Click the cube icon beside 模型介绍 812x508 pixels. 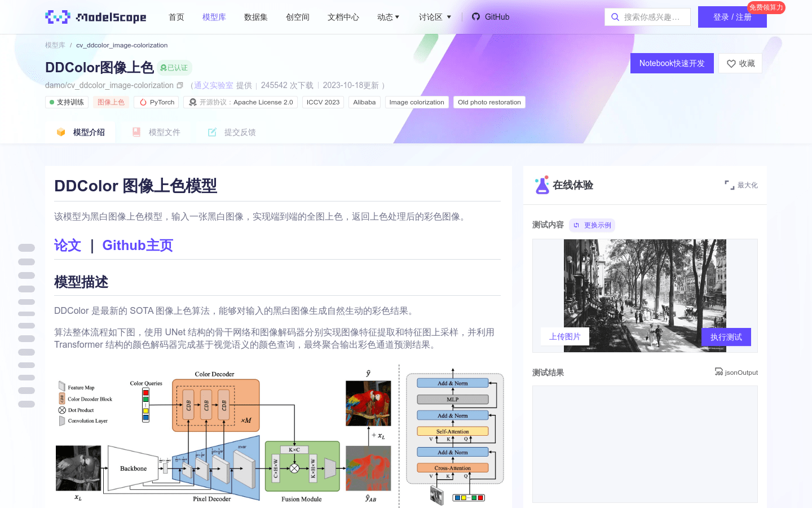(61, 132)
